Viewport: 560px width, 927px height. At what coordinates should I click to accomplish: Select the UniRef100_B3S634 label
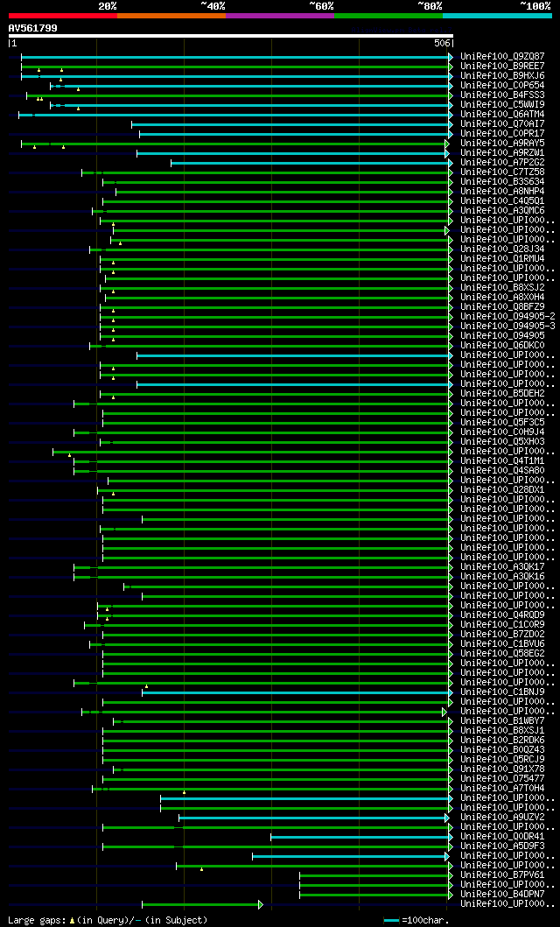pos(503,182)
